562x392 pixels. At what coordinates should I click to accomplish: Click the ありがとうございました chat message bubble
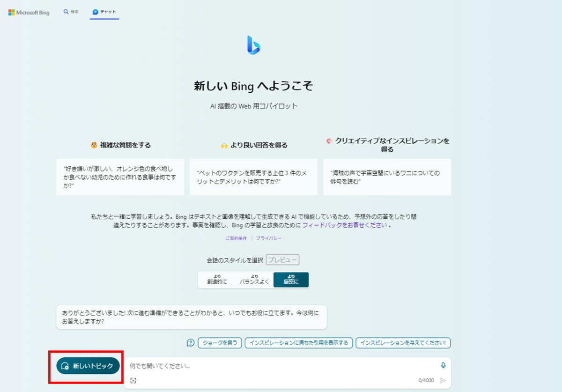pyautogui.click(x=192, y=317)
